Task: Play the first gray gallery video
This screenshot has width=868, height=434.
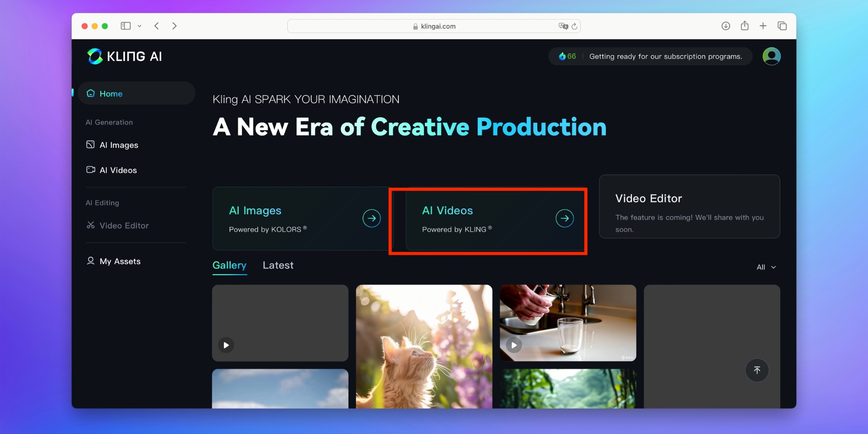Action: point(226,345)
